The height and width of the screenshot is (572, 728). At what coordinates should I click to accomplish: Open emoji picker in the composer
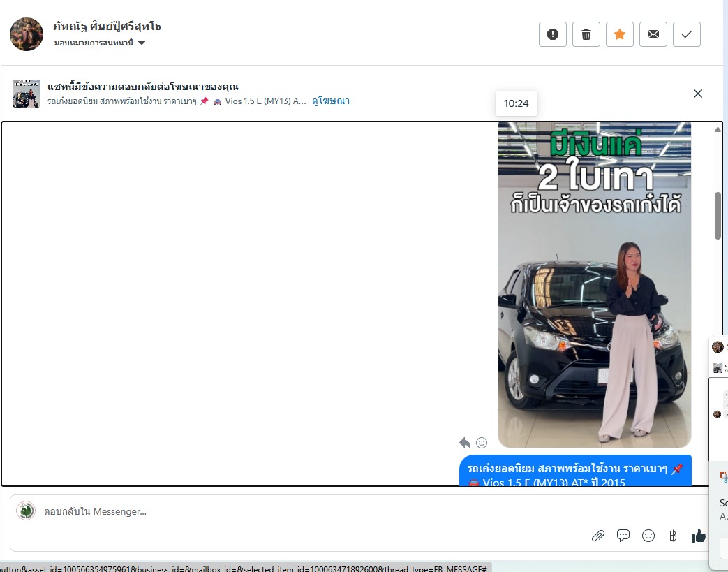648,536
